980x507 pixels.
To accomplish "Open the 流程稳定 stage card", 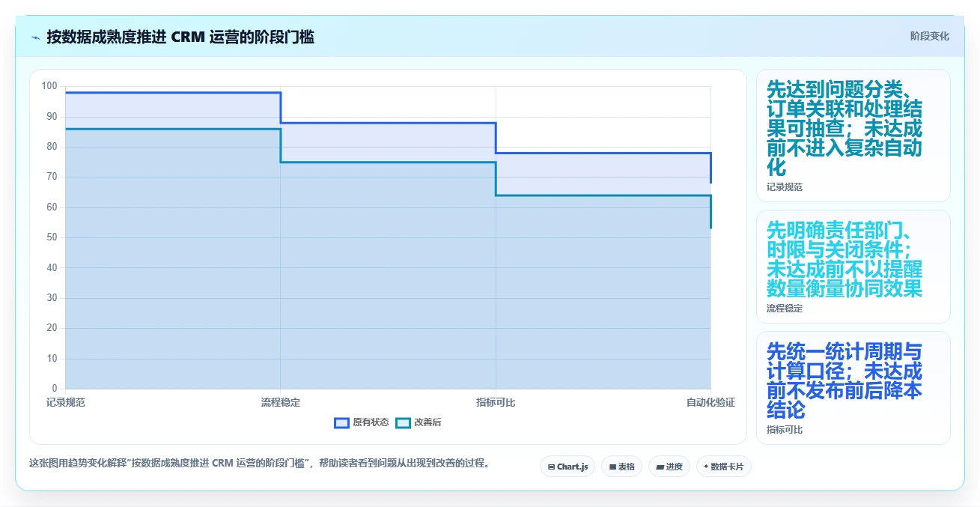I will (x=853, y=267).
